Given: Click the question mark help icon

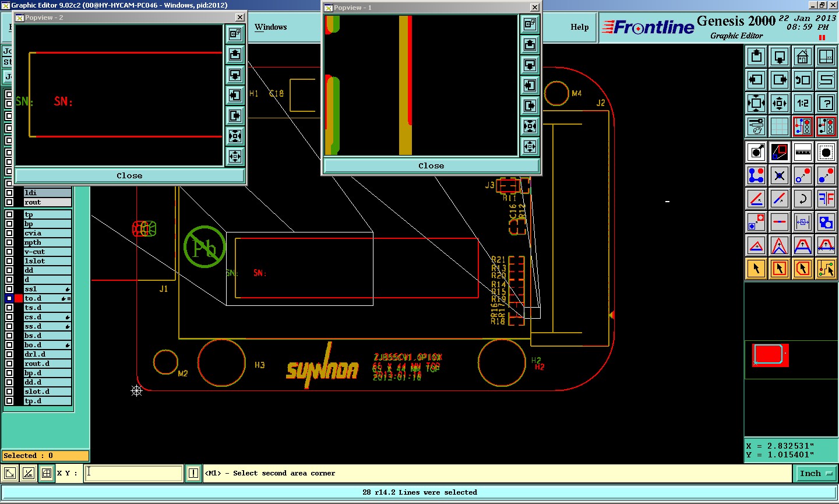Looking at the screenshot, I should click(826, 103).
